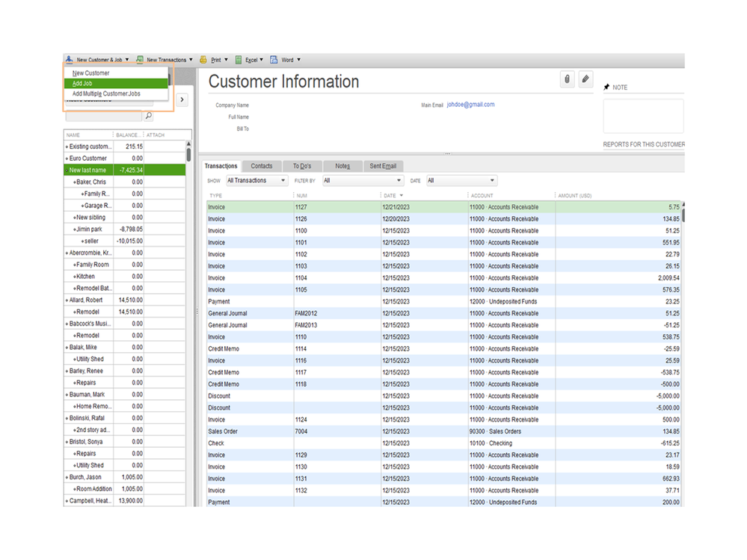Switch to the Contacts tab
Image resolution: width=747 pixels, height=560 pixels.
(x=262, y=166)
